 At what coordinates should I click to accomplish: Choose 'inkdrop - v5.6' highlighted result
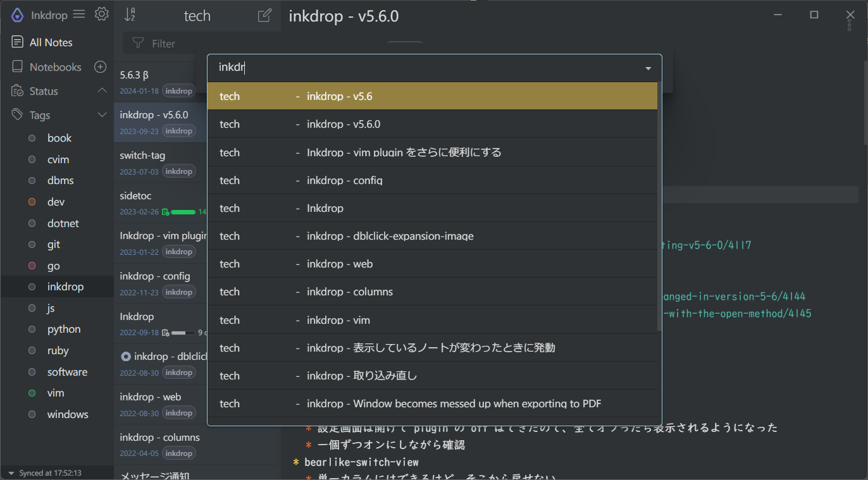(x=432, y=96)
